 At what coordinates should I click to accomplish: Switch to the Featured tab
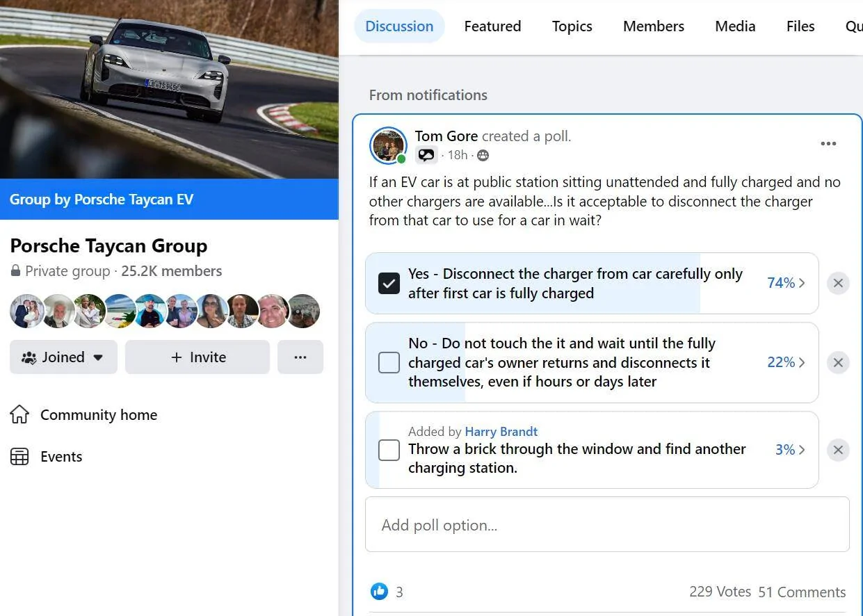click(492, 26)
